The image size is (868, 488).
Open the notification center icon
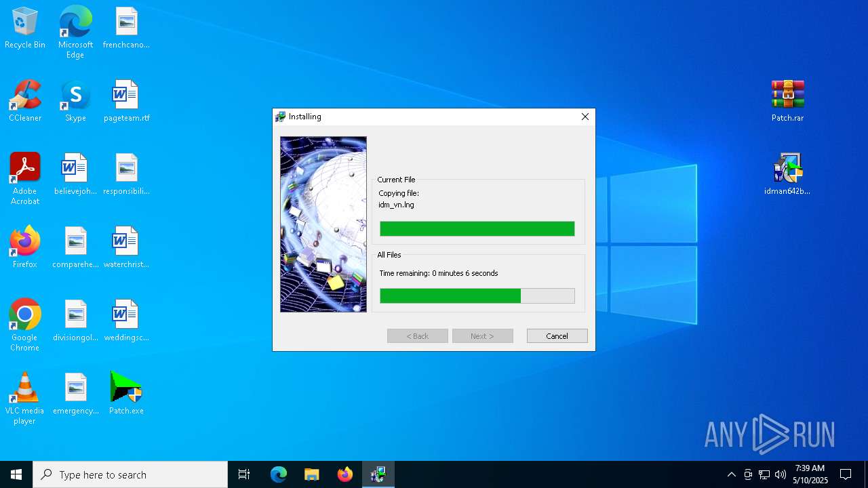click(x=846, y=474)
